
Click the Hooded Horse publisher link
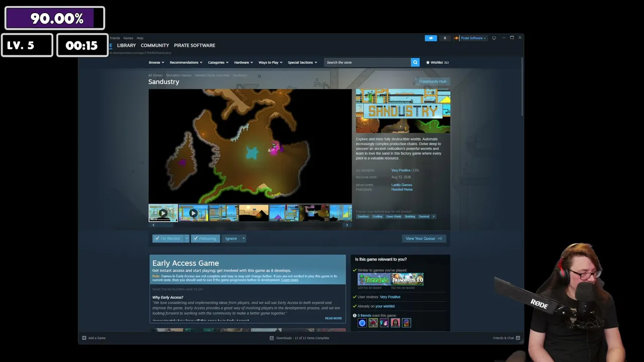coord(402,190)
